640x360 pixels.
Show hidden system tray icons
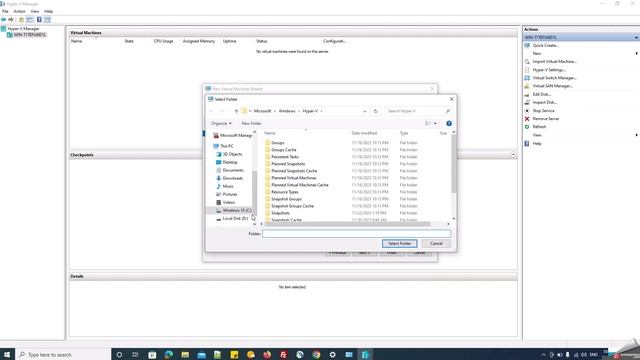pyautogui.click(x=543, y=355)
